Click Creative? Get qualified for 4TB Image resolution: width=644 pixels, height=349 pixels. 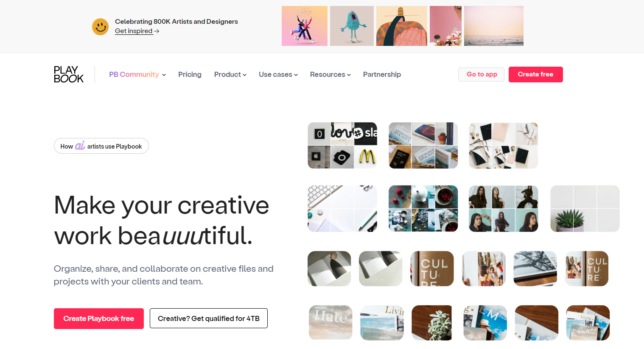(209, 318)
